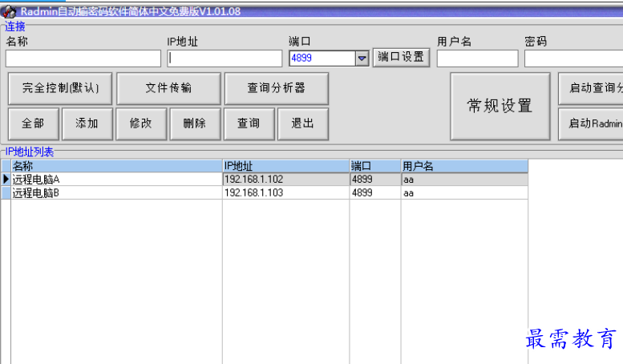This screenshot has width=623, height=364.
Task: Click row selector of 远程电脑B
Action: [x=6, y=193]
